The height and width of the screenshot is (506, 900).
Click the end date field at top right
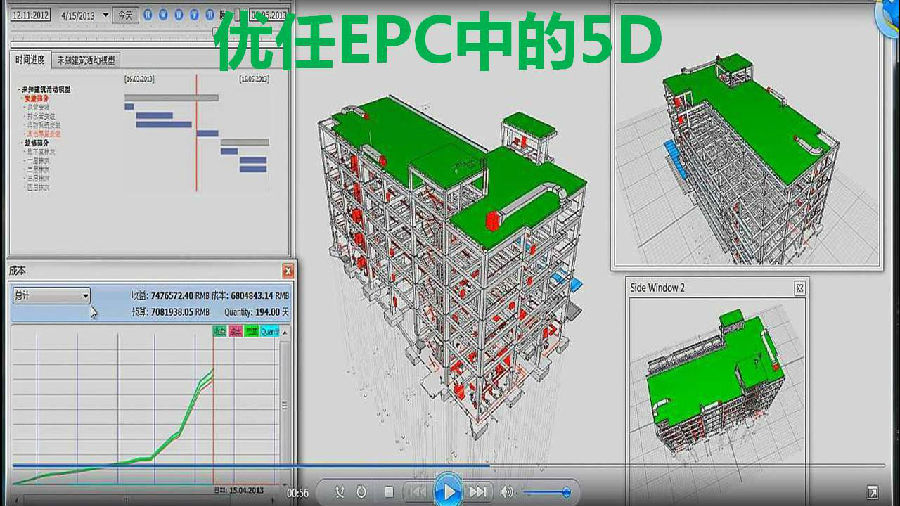point(268,15)
